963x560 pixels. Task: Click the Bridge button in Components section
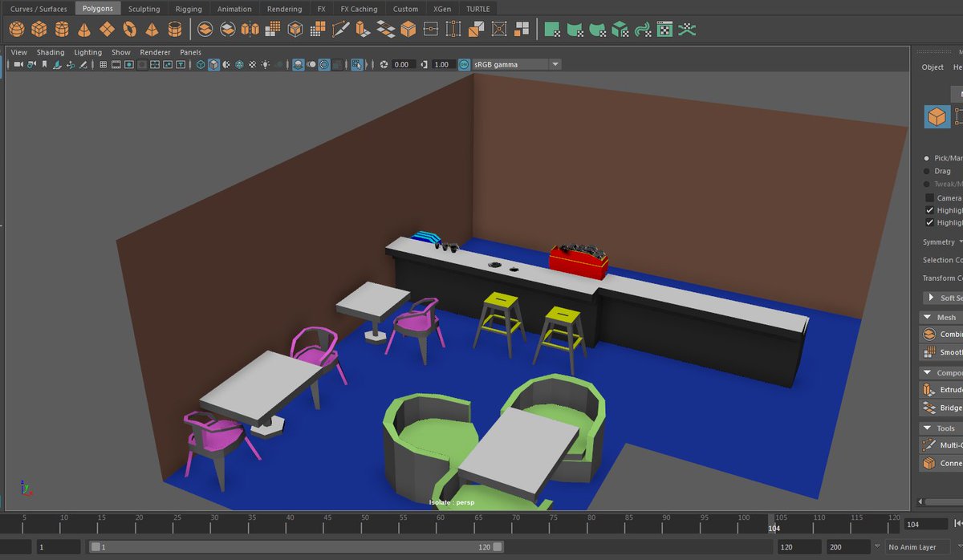click(x=941, y=408)
